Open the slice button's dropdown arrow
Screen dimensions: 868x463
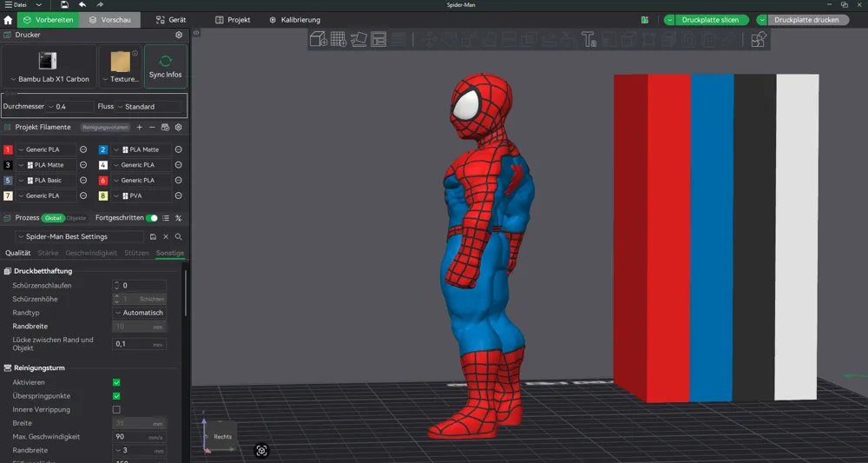click(x=669, y=20)
